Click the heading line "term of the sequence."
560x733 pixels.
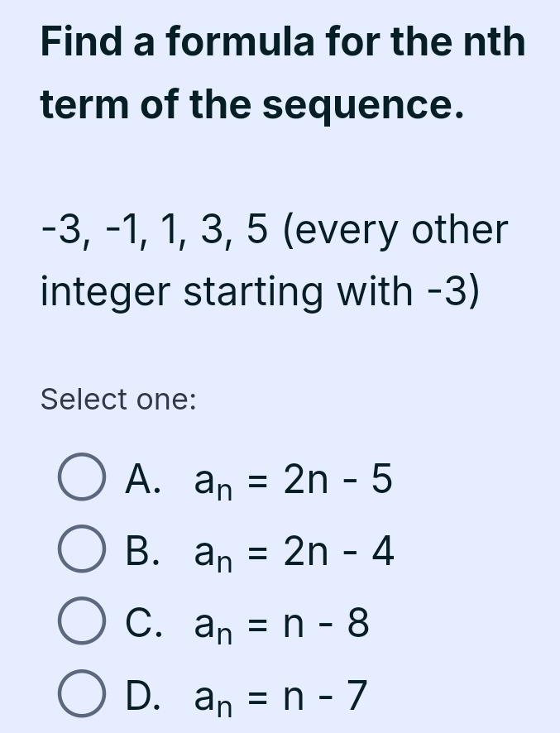coord(249,105)
